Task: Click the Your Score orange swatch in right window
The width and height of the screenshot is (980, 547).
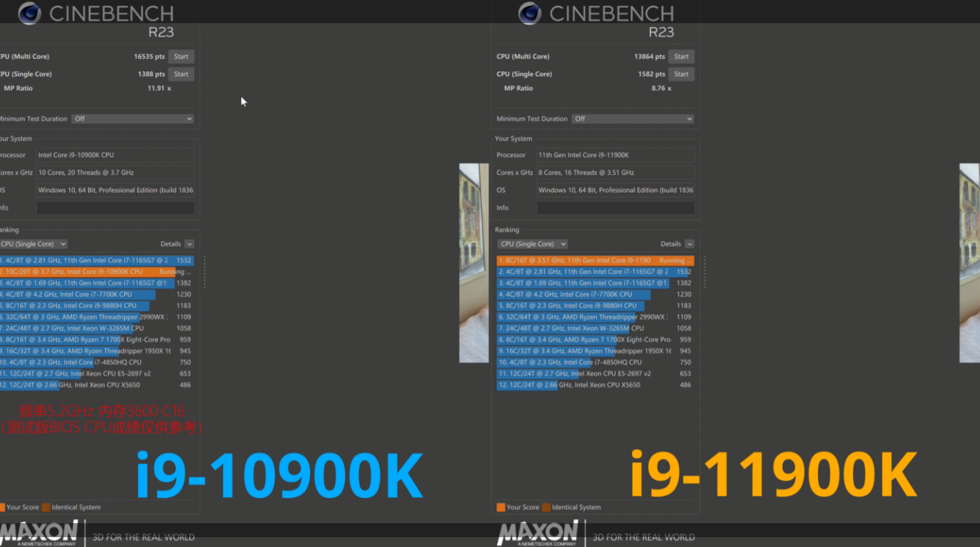Action: tap(501, 508)
